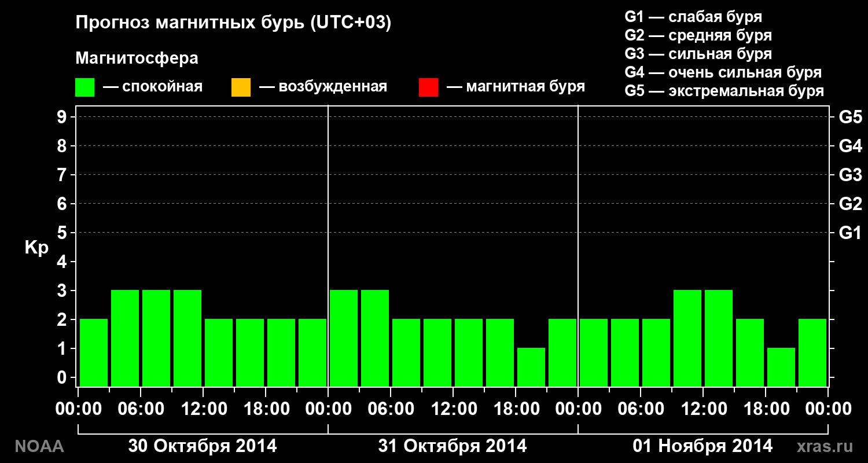The image size is (868, 463).
Task: Click the '31 Октября 2014' date label
Action: coord(453,446)
